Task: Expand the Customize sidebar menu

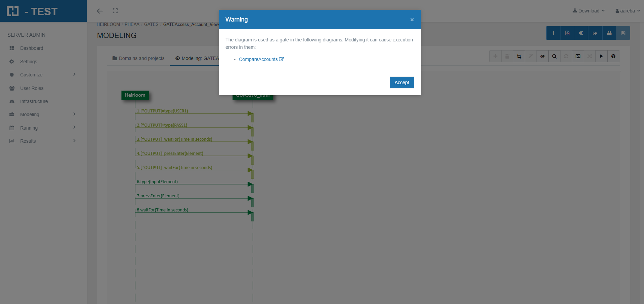Action: click(43, 75)
